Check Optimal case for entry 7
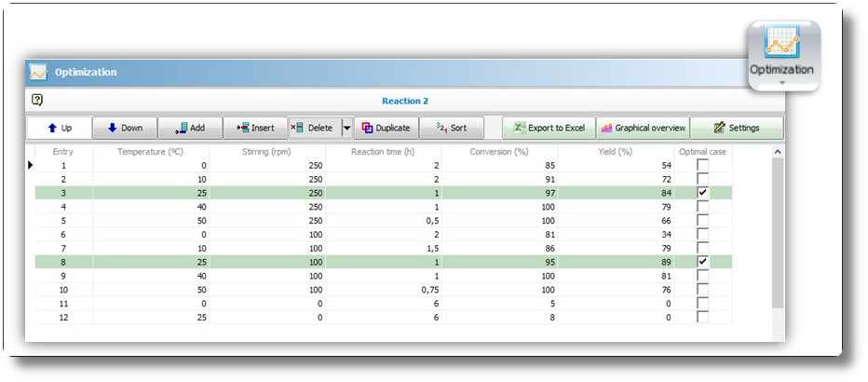Screen dimensions: 868x382 point(702,248)
